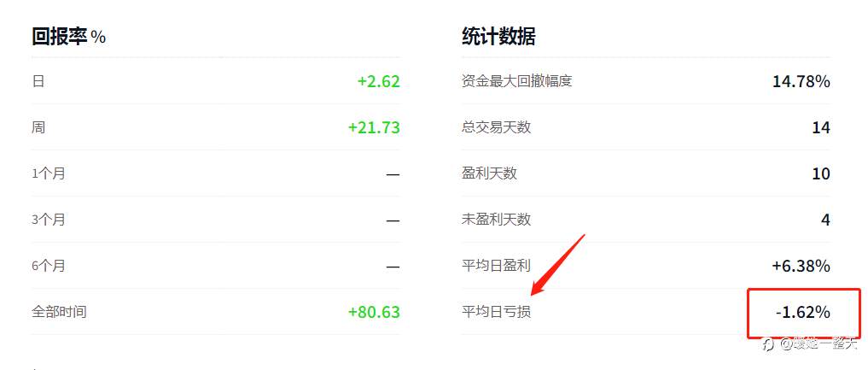Click the 全部时间 row label

pyautogui.click(x=59, y=312)
